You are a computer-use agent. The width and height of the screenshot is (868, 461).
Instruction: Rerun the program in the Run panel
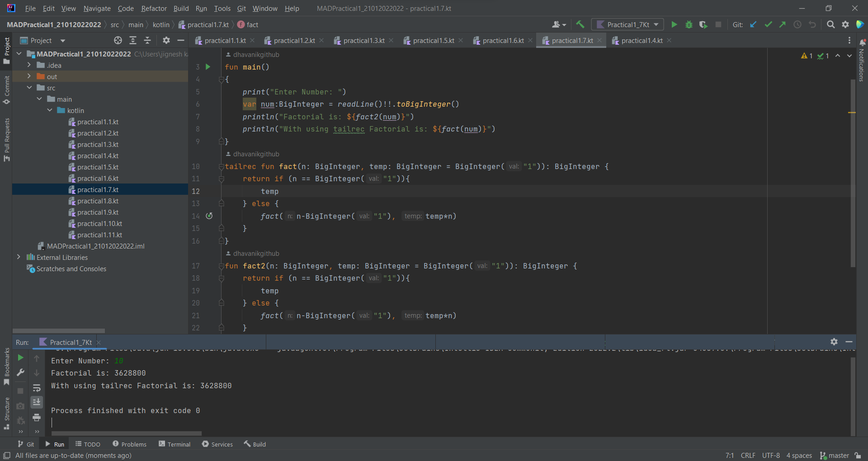pyautogui.click(x=20, y=358)
